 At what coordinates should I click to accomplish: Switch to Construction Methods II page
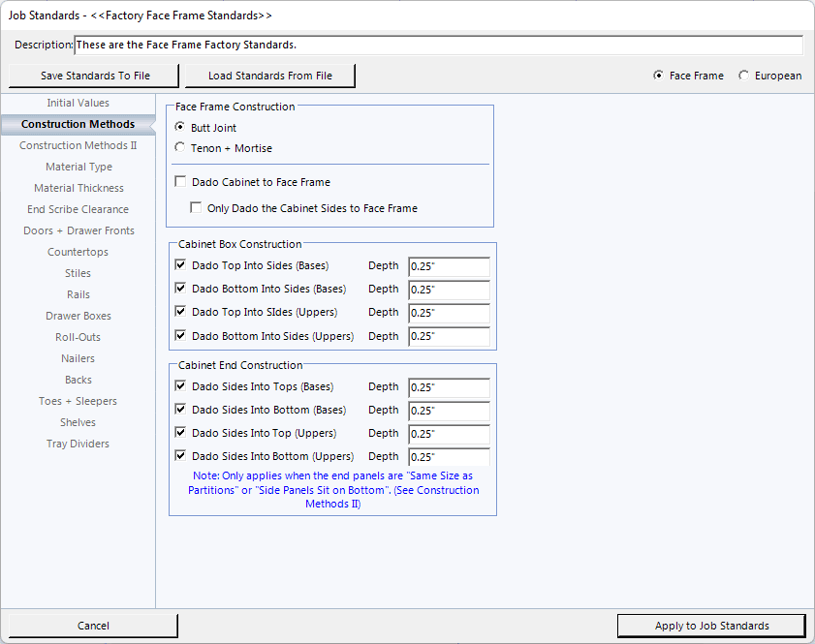point(78,145)
